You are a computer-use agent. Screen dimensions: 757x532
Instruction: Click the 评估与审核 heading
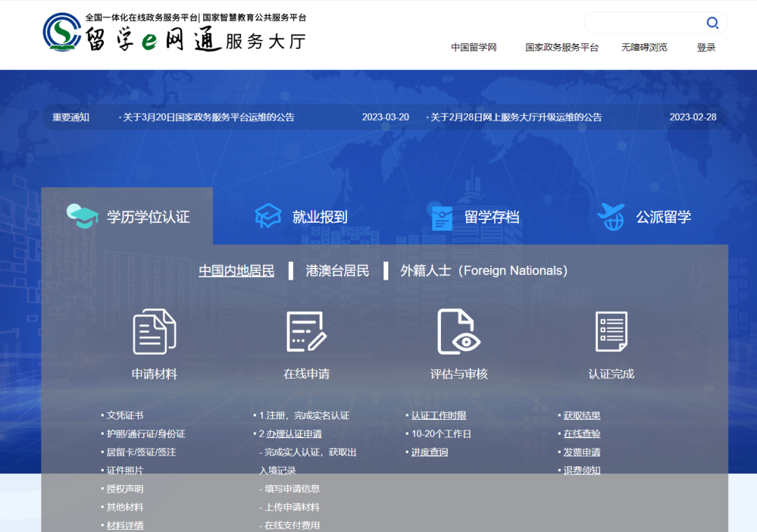point(458,374)
